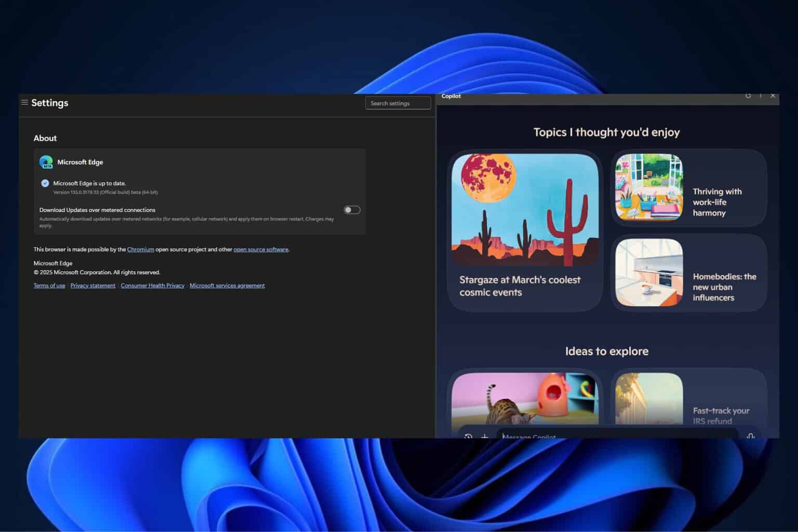
Task: Click the version 135.0.3179.33 text
Action: point(105,192)
